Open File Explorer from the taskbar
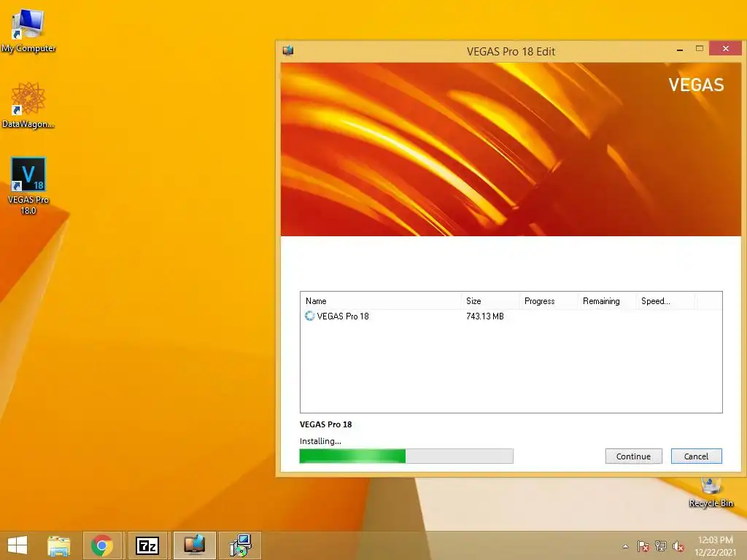The height and width of the screenshot is (560, 747). point(58,545)
